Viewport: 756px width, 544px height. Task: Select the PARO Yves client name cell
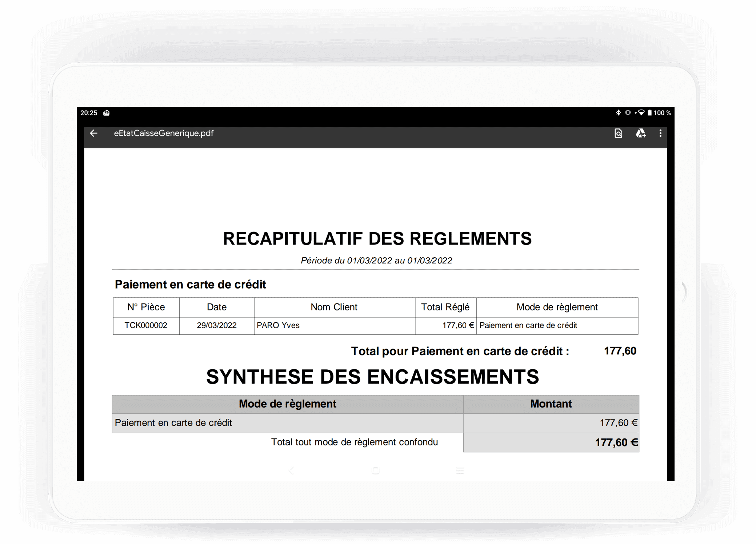point(334,325)
